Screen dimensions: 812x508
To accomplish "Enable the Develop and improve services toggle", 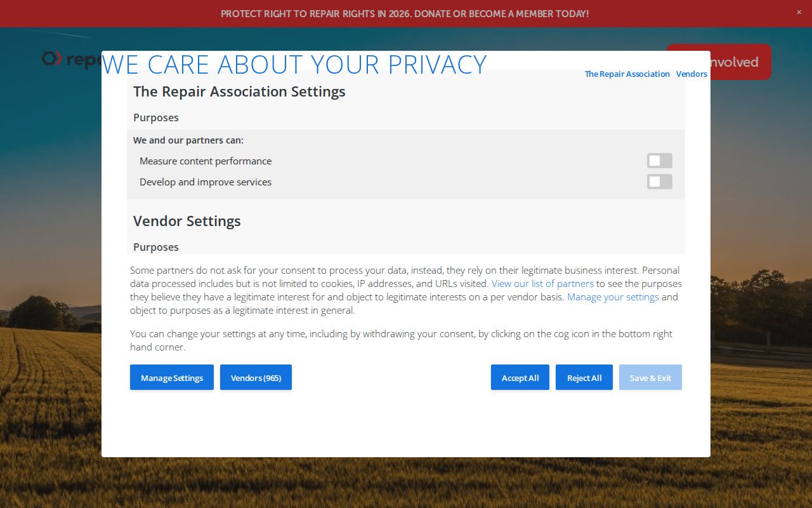I will point(659,182).
